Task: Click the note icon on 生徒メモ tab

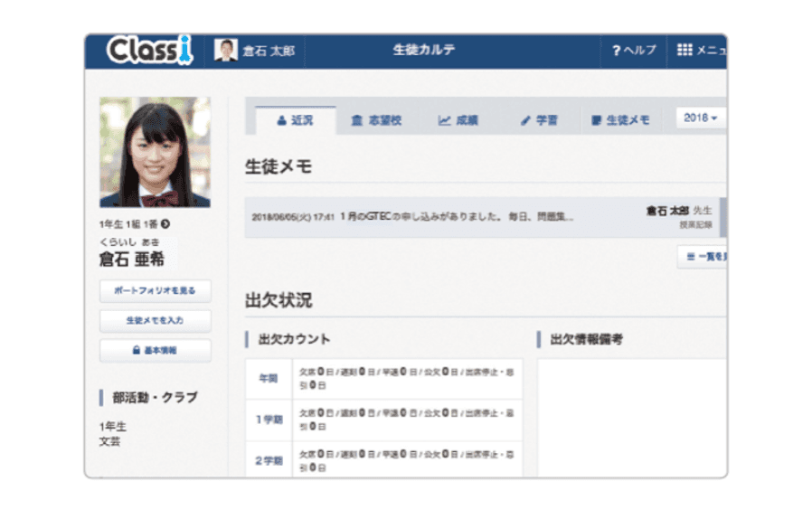Action: click(x=596, y=120)
